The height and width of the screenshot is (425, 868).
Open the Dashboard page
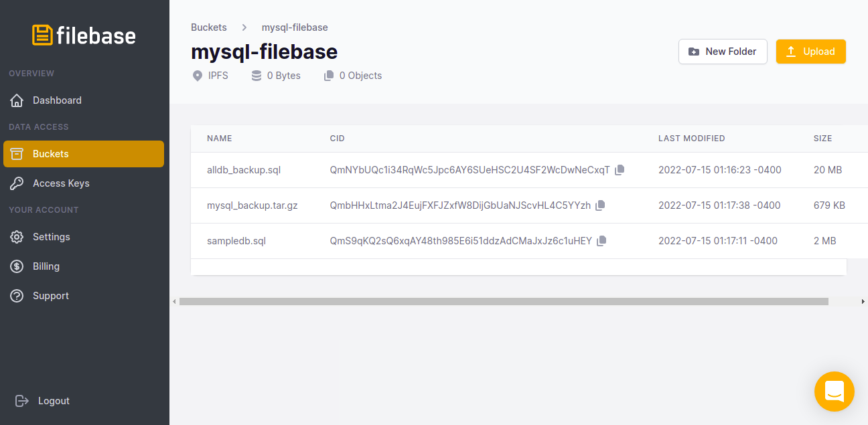[84, 100]
